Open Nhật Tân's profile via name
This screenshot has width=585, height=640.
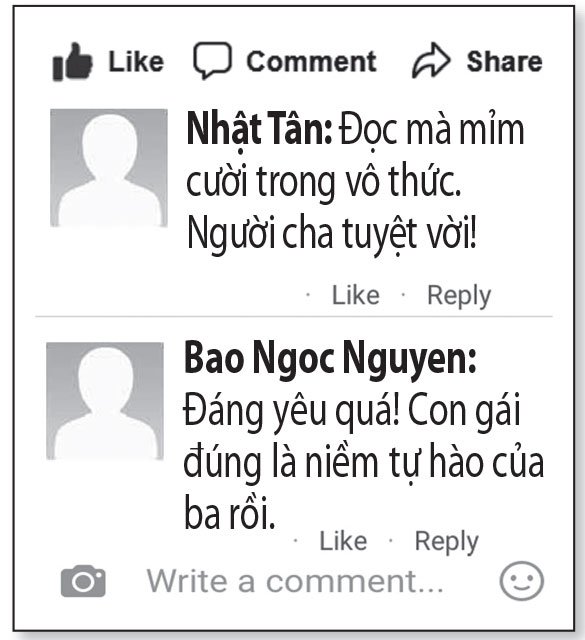pos(260,130)
